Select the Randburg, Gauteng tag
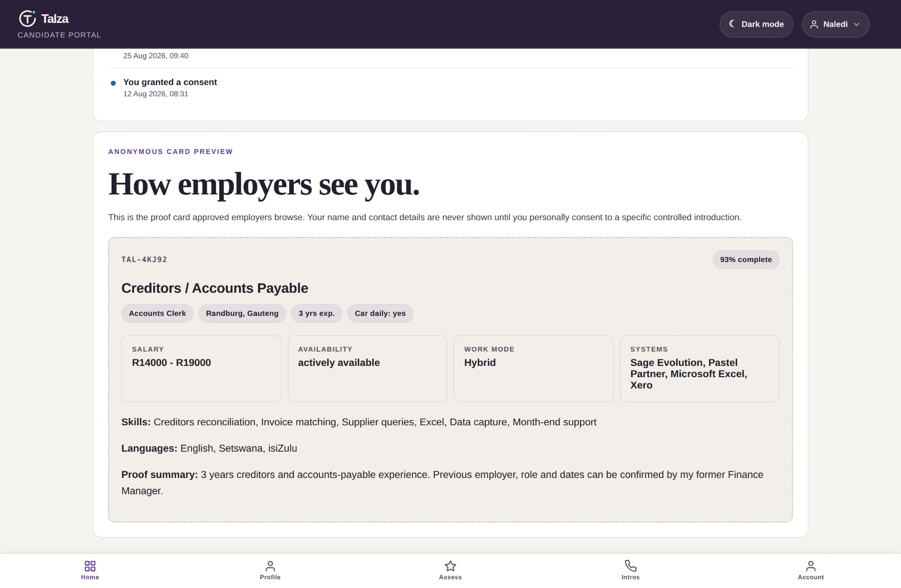This screenshot has width=901, height=588. point(242,313)
